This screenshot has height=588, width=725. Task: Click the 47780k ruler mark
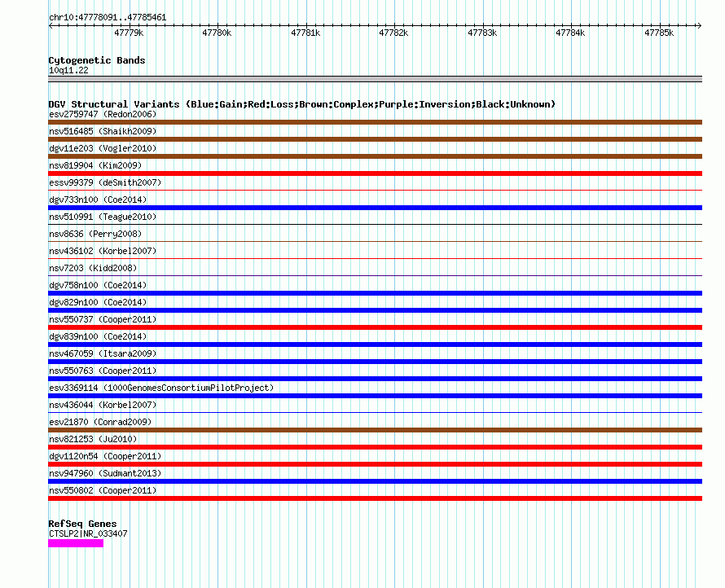217,33
